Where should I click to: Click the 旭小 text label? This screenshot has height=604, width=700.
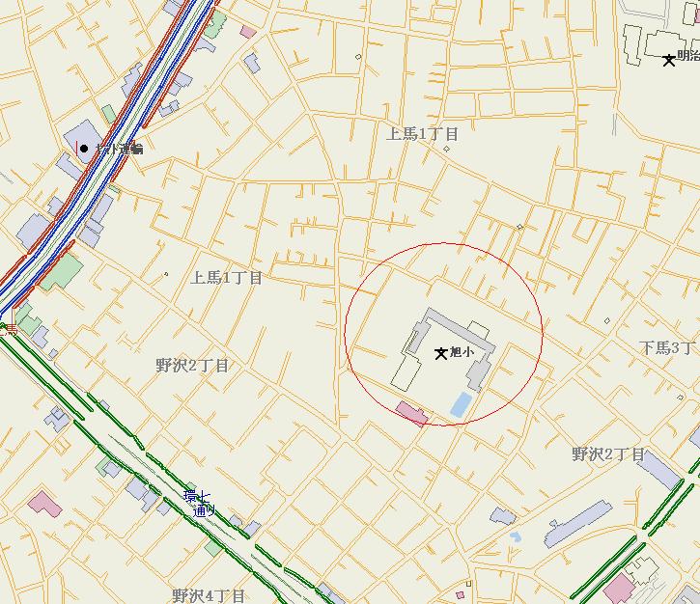(x=462, y=352)
